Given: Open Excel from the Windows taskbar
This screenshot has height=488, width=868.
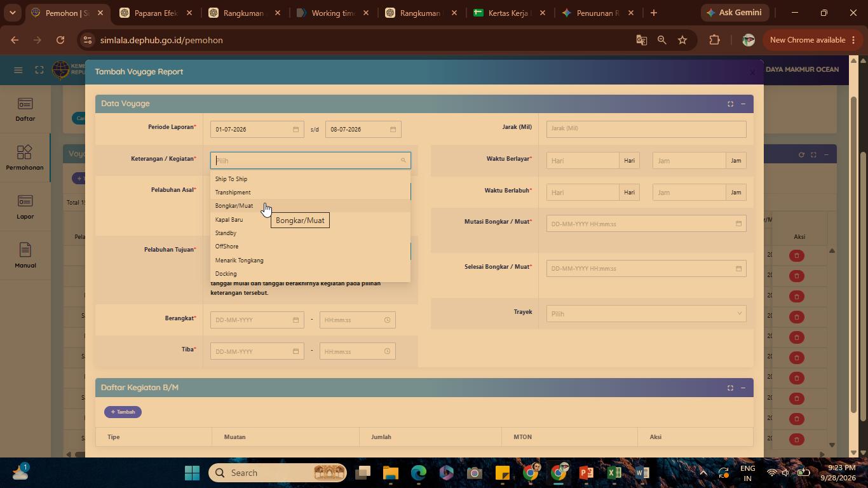Looking at the screenshot, I should tap(614, 473).
